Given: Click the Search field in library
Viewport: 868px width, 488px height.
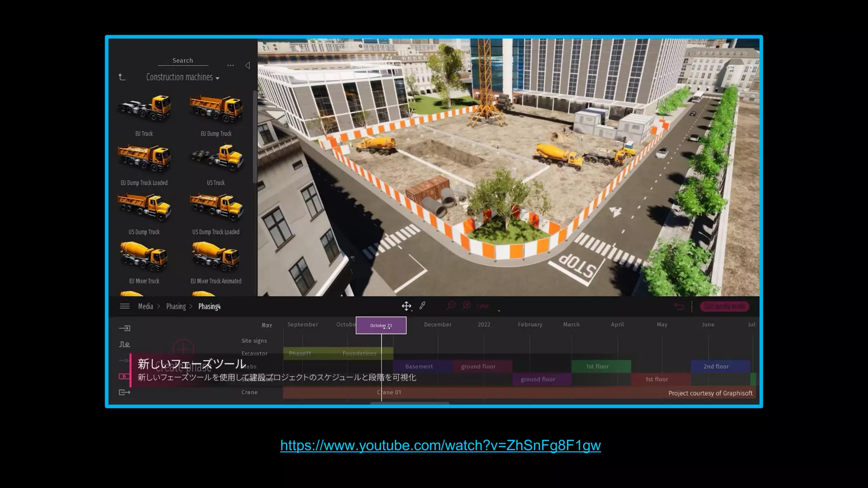Looking at the screenshot, I should coord(183,61).
